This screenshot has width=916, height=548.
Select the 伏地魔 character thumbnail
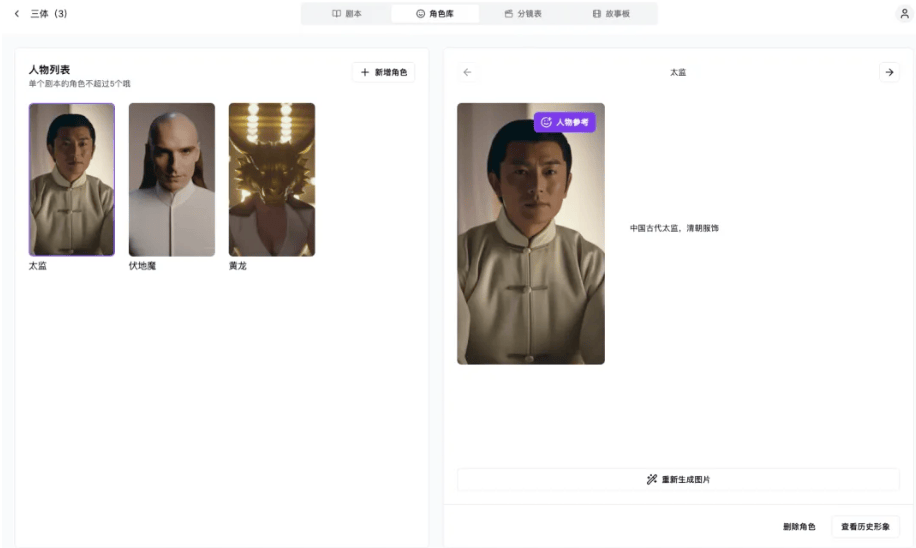click(x=172, y=179)
